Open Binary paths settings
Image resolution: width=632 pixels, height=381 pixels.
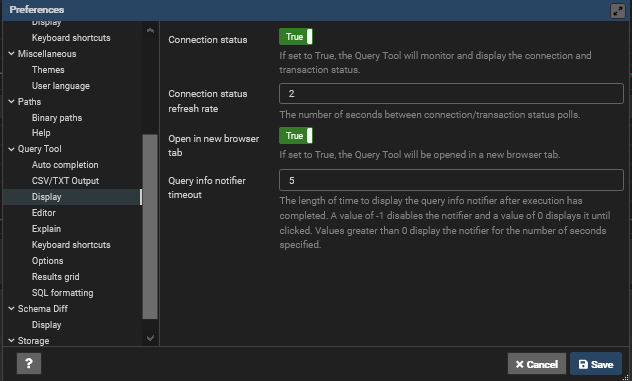click(57, 118)
